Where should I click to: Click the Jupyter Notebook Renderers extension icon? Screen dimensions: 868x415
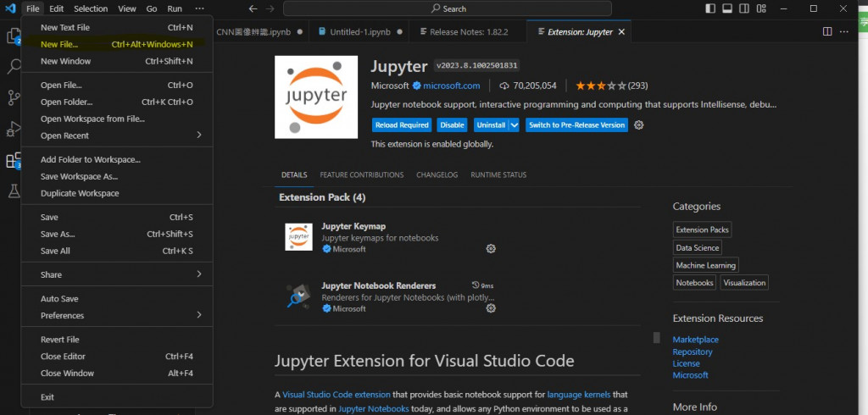coord(299,296)
